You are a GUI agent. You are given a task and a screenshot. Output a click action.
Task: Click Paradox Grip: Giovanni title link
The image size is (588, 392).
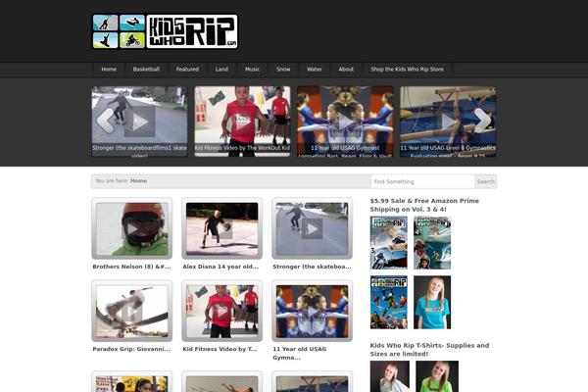point(131,349)
